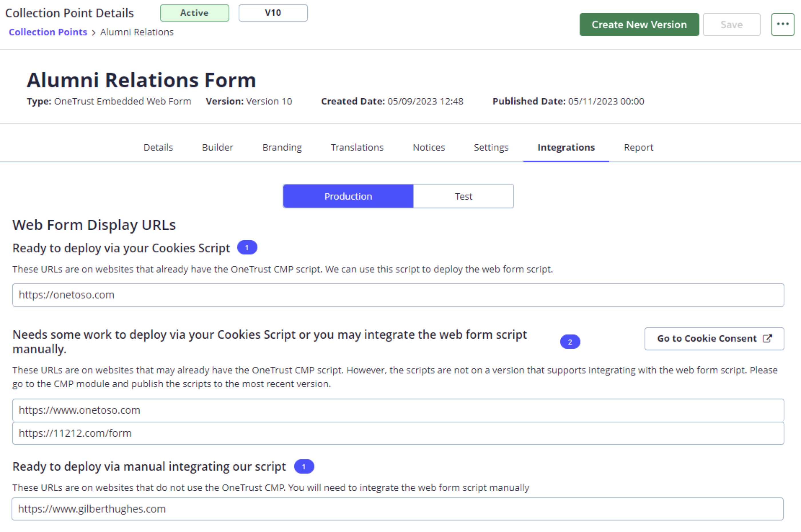801x532 pixels.
Task: View the Report tab
Action: point(638,147)
